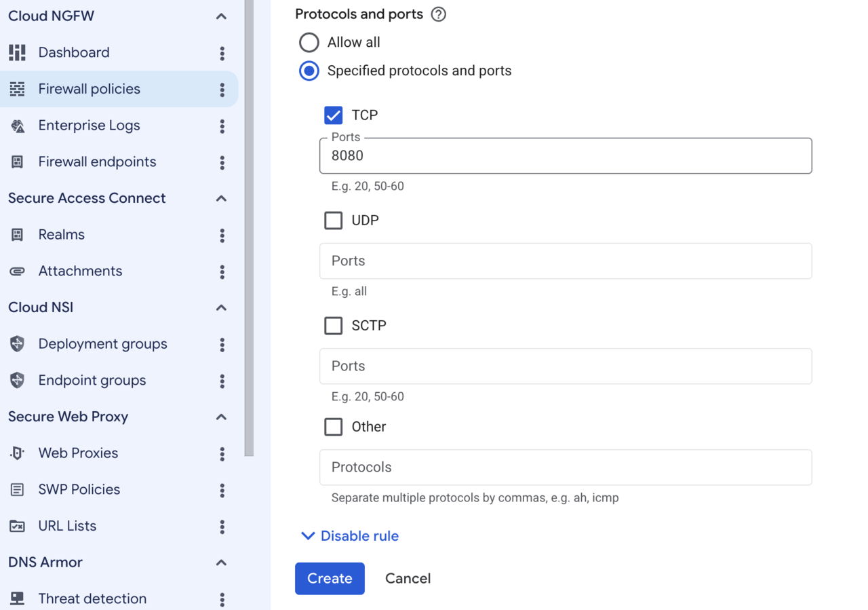
Task: Click the Realms icon
Action: pyautogui.click(x=17, y=235)
